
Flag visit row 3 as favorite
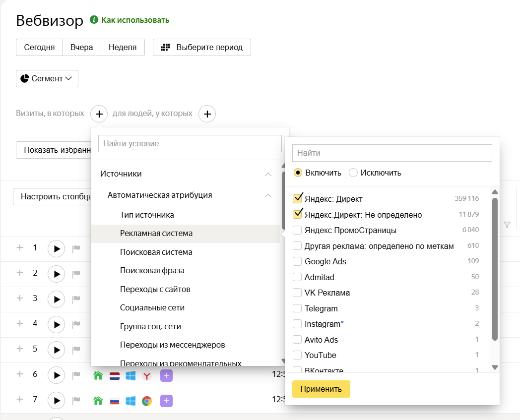click(76, 299)
